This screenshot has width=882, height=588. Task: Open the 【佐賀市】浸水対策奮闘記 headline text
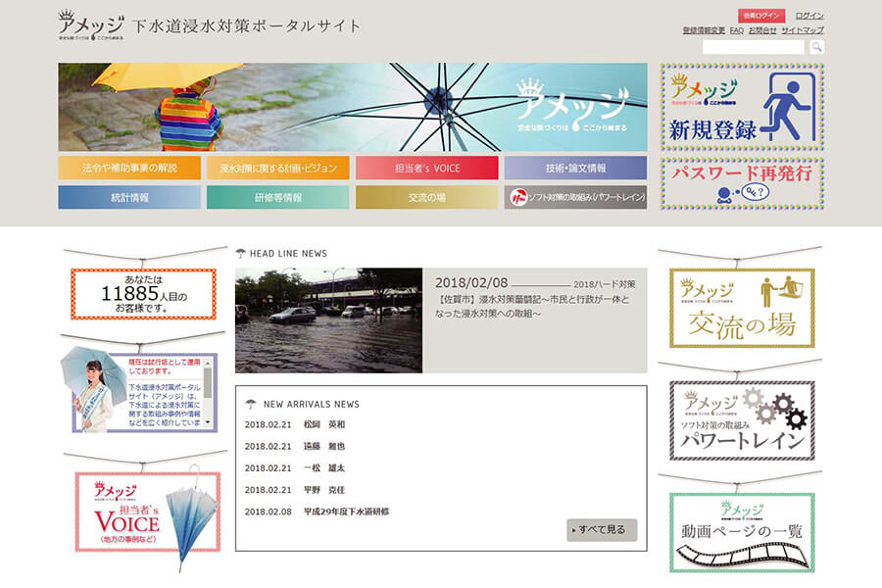pos(532,307)
